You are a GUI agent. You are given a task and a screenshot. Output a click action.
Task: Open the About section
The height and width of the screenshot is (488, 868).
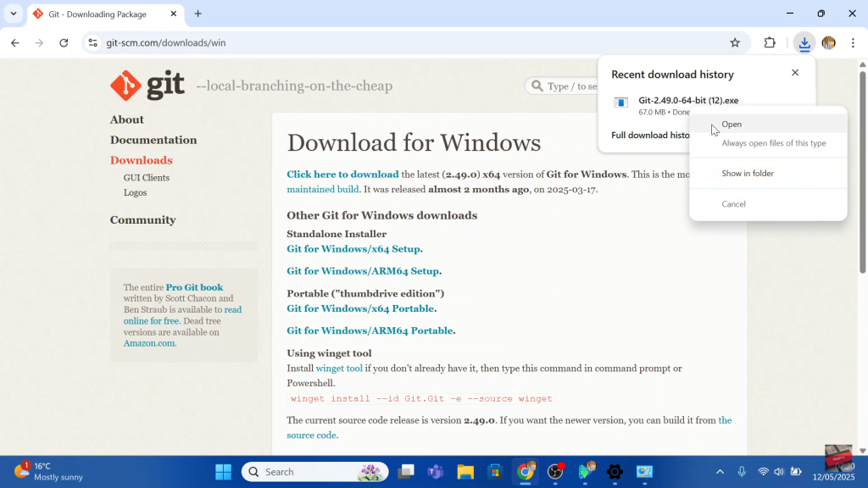coord(127,119)
